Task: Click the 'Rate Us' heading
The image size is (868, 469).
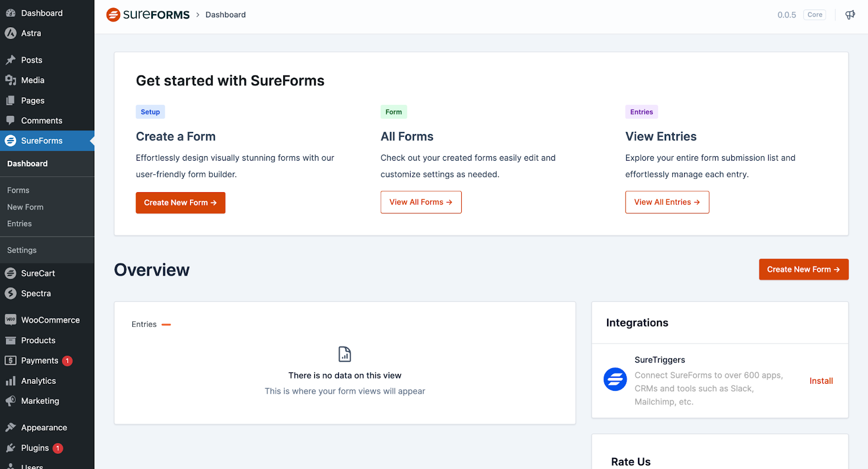Action: [631, 461]
